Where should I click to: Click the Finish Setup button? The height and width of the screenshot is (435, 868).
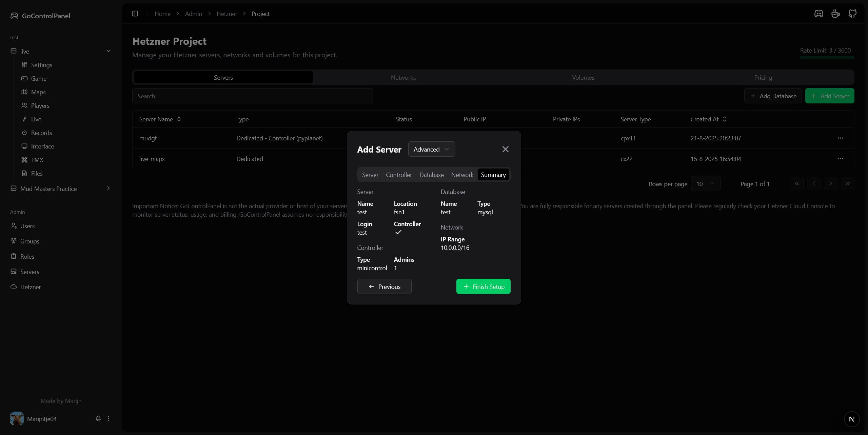tap(483, 286)
